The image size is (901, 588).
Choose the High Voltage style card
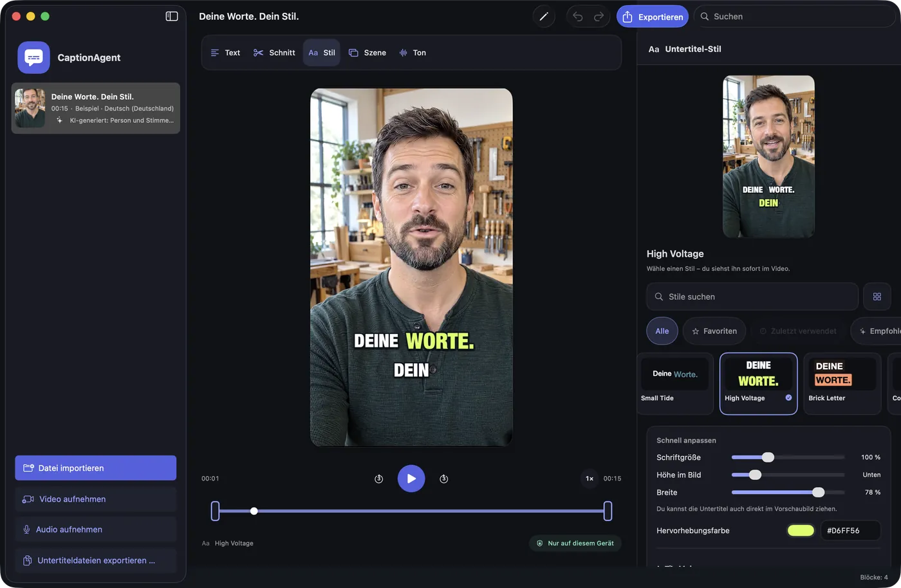[759, 383]
